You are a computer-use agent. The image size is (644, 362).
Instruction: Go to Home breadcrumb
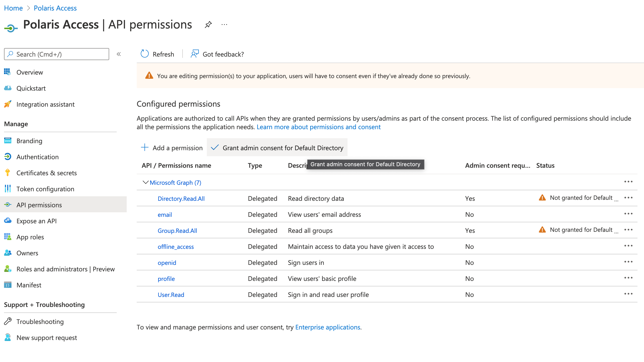(13, 8)
